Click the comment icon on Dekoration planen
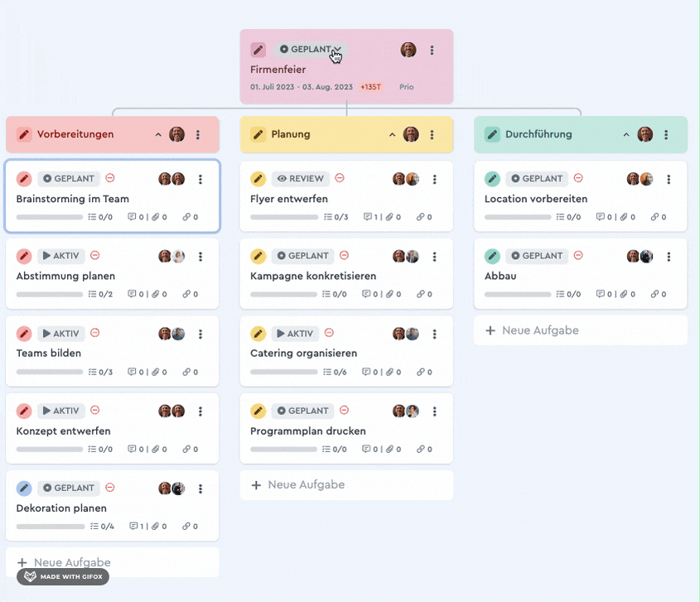This screenshot has height=602, width=700. click(x=133, y=526)
